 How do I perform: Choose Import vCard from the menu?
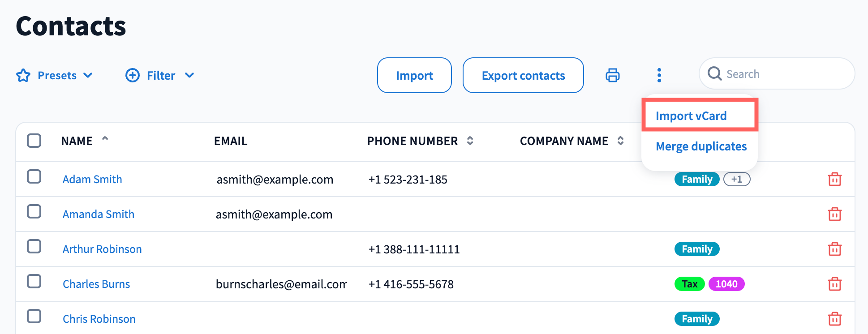691,116
